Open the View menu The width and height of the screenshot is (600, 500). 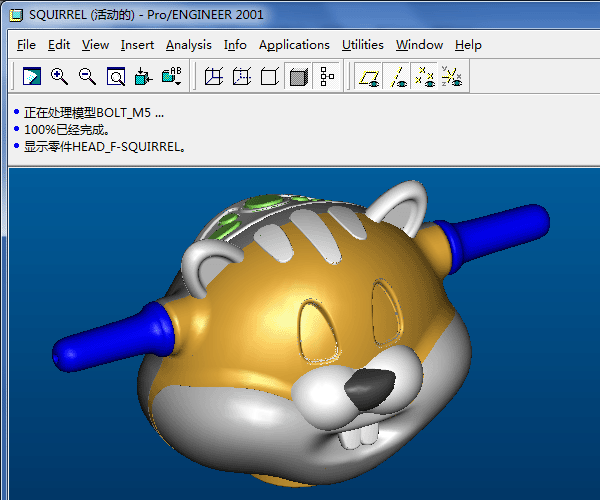(95, 45)
